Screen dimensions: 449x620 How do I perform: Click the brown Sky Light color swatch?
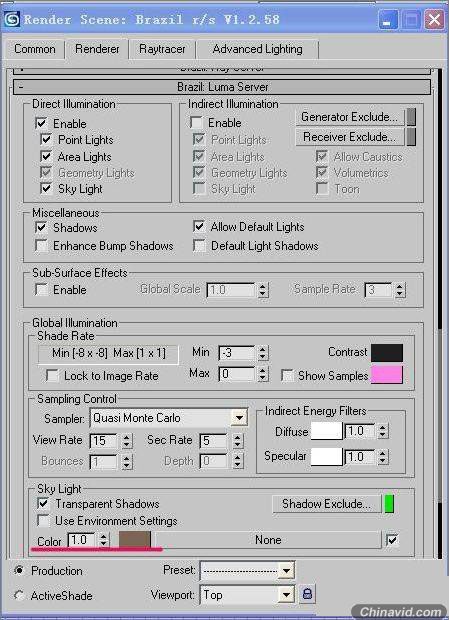click(134, 540)
